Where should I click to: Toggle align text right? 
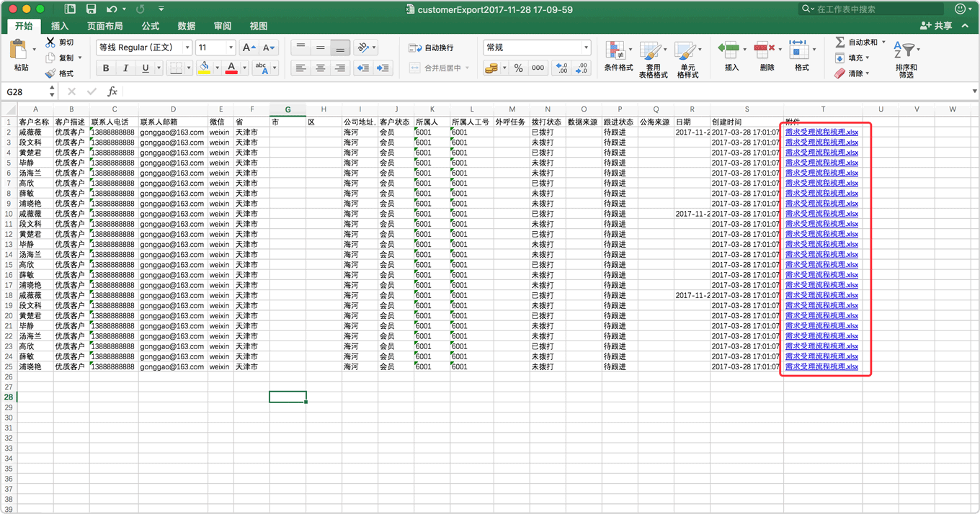coord(341,68)
